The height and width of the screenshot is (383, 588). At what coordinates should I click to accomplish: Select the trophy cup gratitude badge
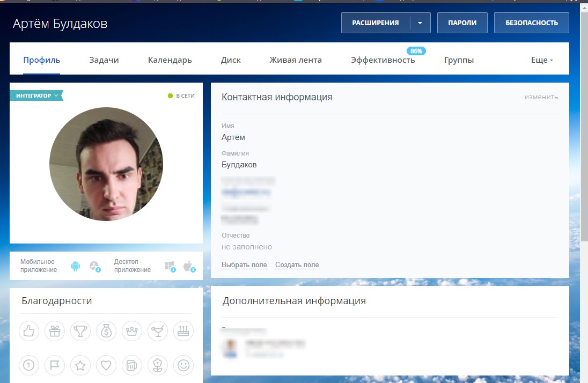[80, 331]
